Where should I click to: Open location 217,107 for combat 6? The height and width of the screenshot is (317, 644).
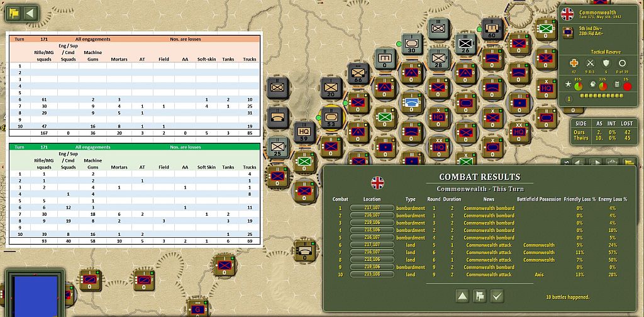372,245
